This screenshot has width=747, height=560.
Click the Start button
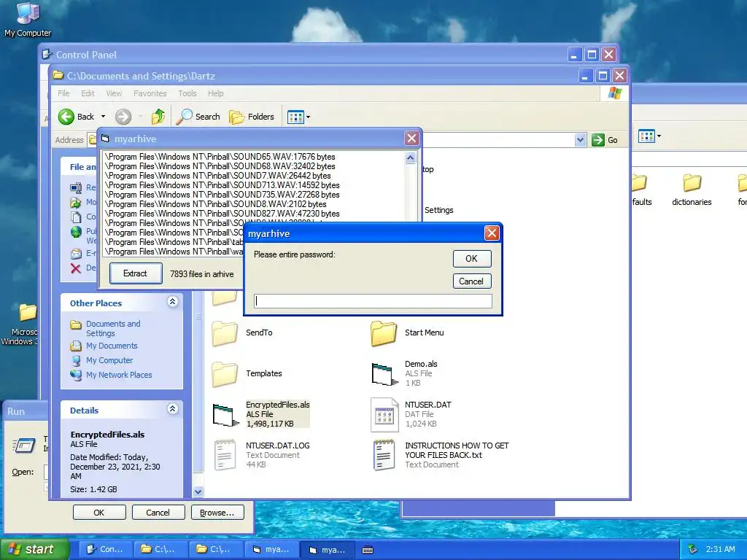pyautogui.click(x=34, y=549)
